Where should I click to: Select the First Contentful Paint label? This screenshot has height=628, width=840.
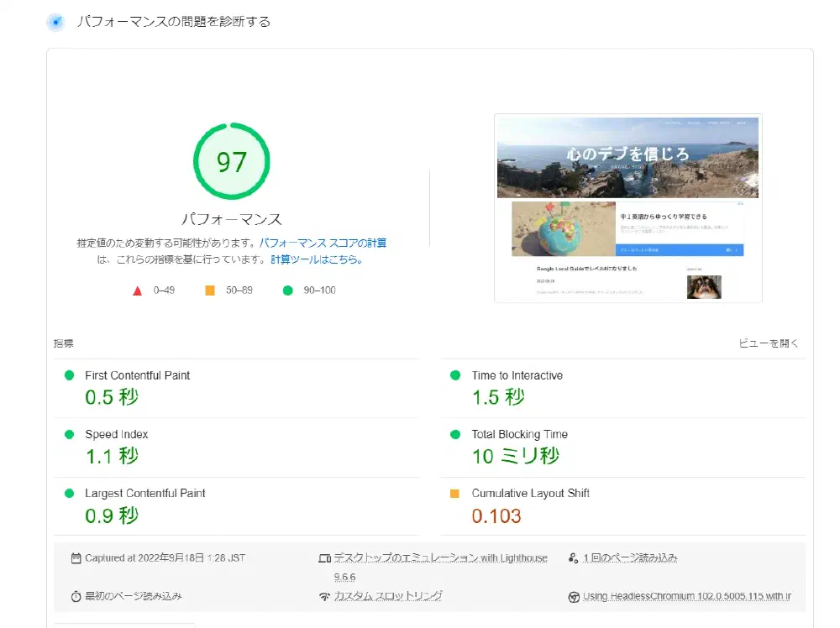(x=137, y=375)
